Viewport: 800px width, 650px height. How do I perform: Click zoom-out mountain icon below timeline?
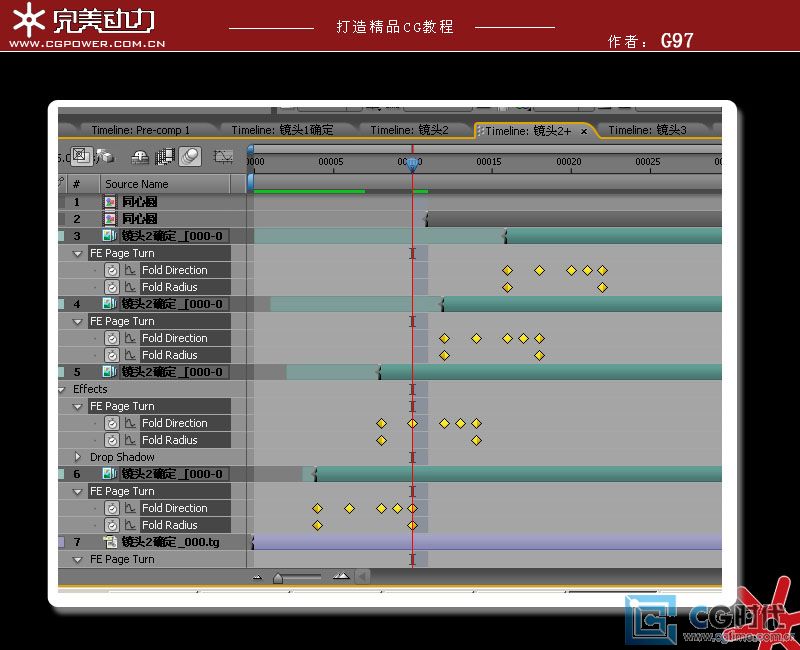click(x=257, y=577)
